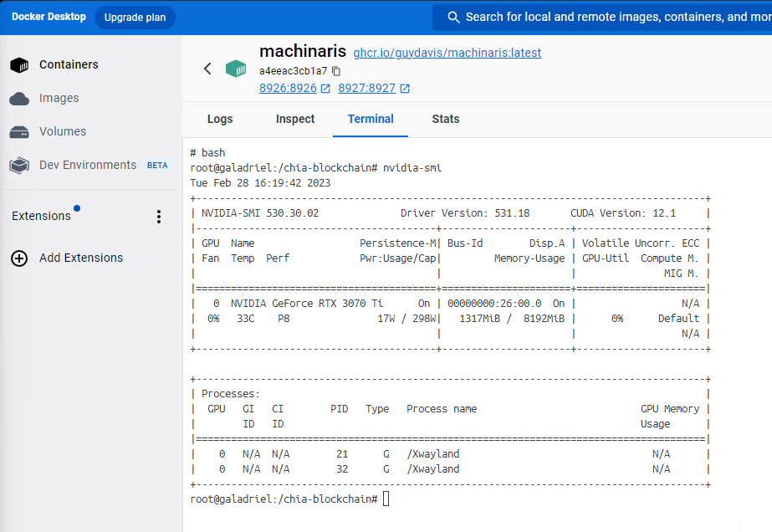The height and width of the screenshot is (532, 772).
Task: Click the Docker Desktop title
Action: click(x=49, y=17)
